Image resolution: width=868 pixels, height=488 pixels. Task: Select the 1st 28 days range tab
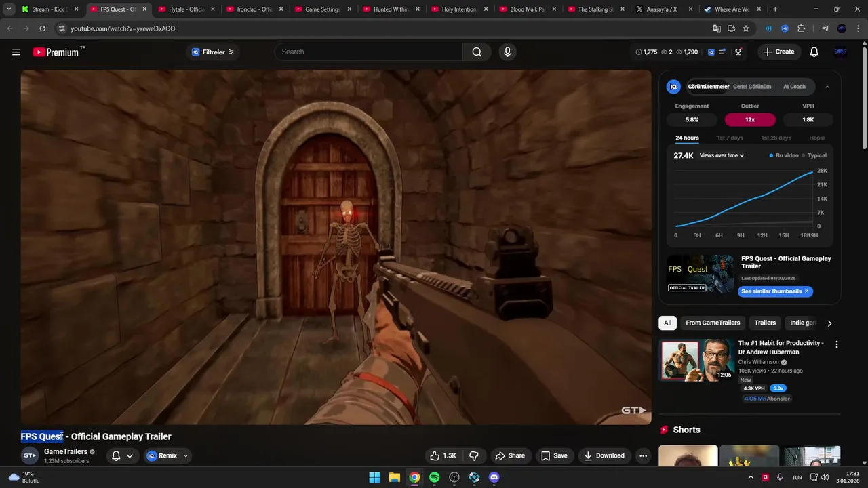[776, 138]
